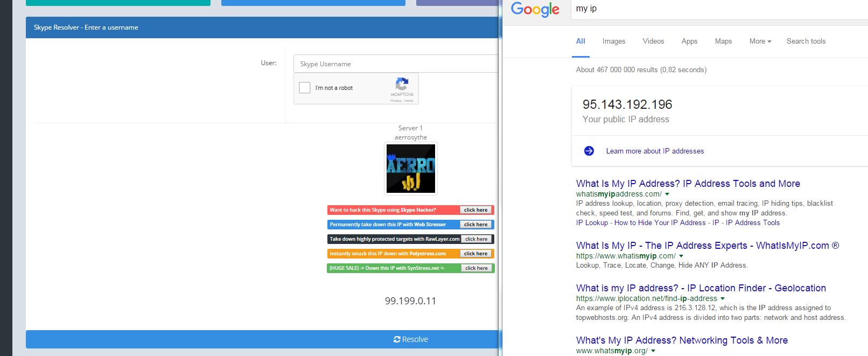Click the whatismyipaddress.com/ green URL

[x=619, y=194]
